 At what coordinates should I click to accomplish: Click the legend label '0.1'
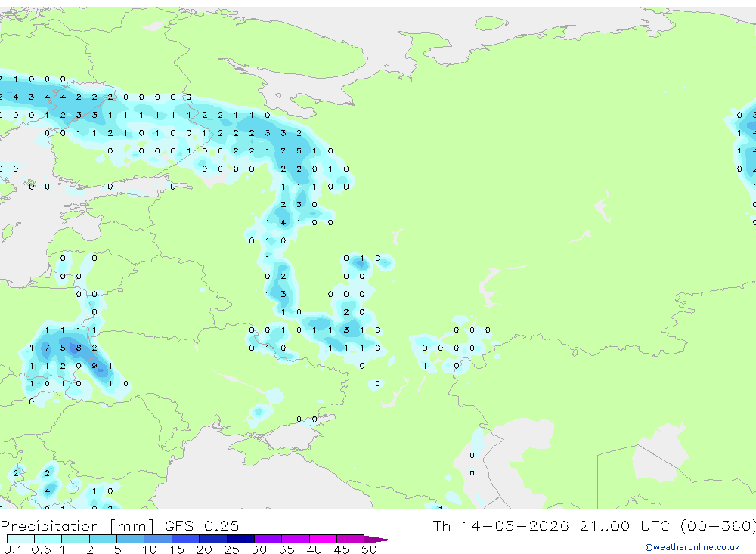13,549
